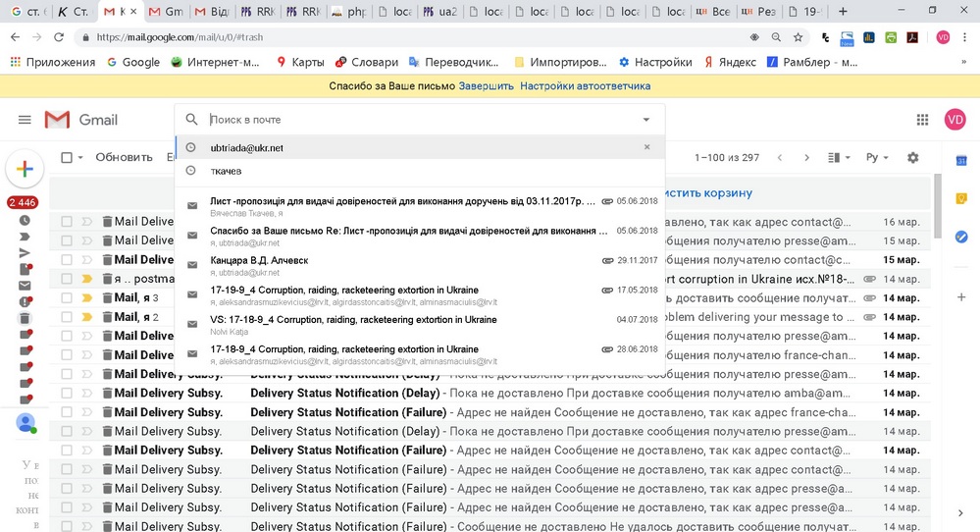Open the Sent paper-plane folder in sidebar

[x=25, y=252]
